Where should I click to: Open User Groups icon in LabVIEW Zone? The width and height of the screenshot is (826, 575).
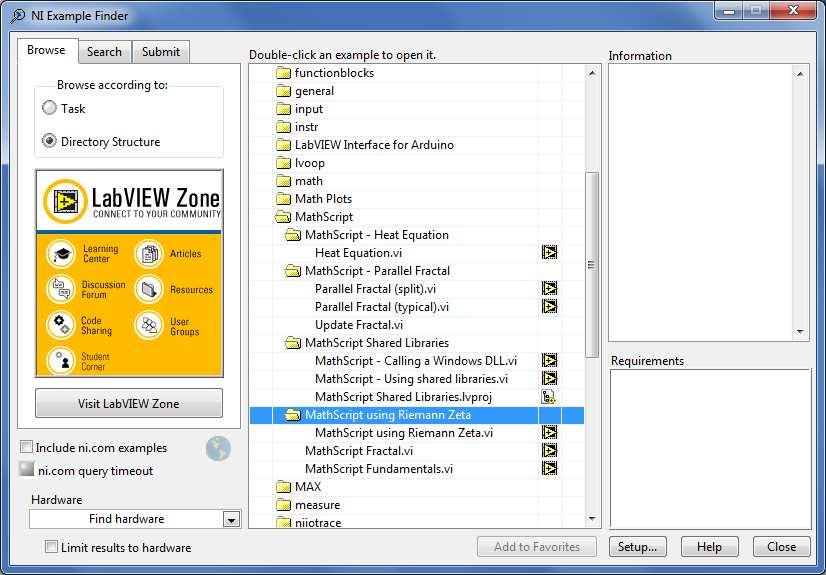(149, 326)
